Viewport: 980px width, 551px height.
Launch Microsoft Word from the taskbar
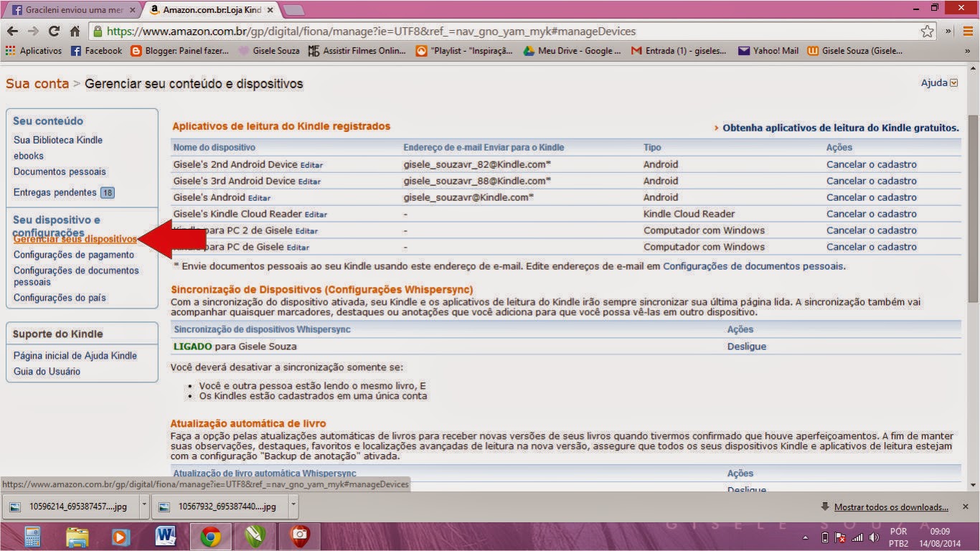tap(166, 537)
